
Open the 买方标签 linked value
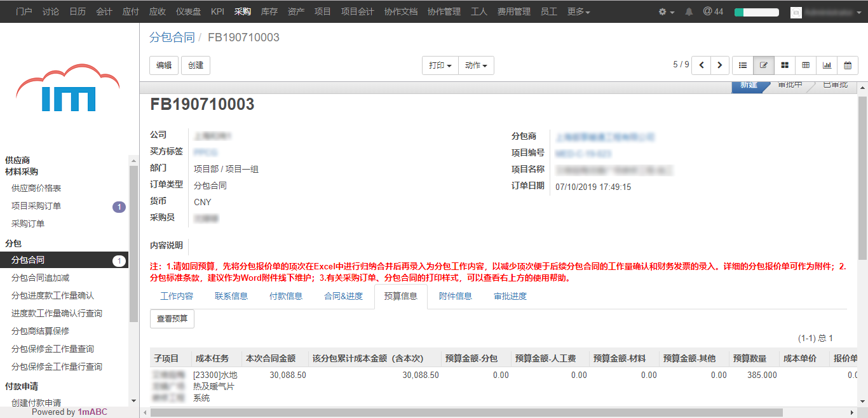pos(206,152)
